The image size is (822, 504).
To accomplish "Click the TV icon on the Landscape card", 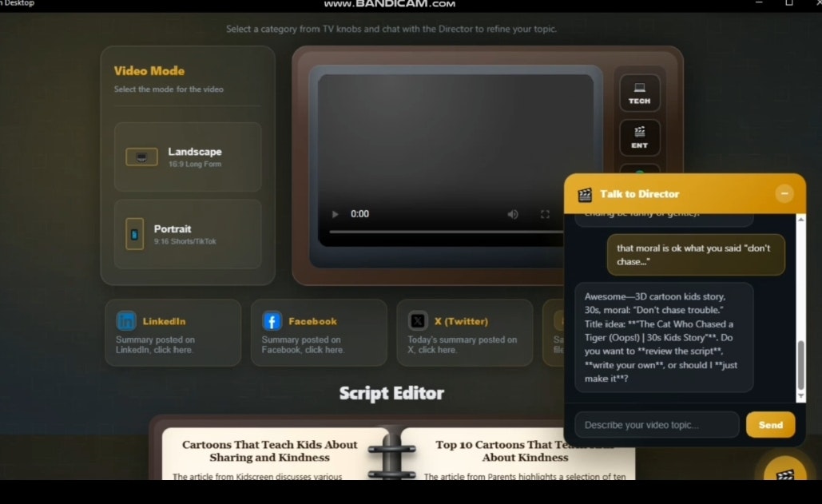I will coord(141,157).
